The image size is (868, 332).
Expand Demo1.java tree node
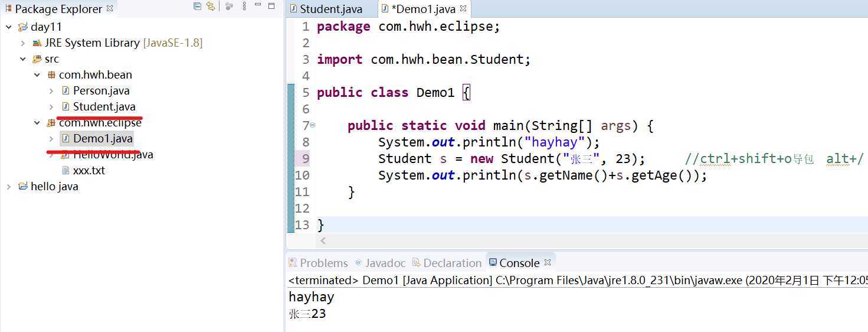pyautogui.click(x=51, y=139)
